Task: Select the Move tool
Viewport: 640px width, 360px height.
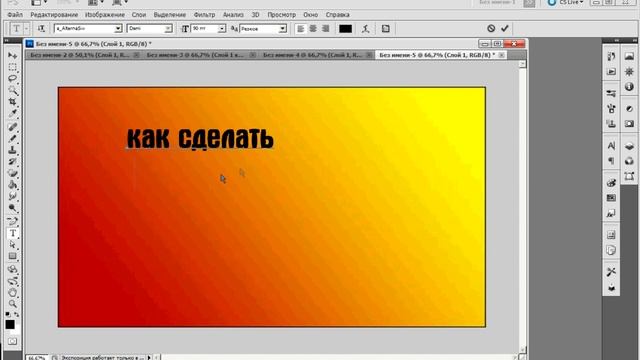Action: pos(13,55)
